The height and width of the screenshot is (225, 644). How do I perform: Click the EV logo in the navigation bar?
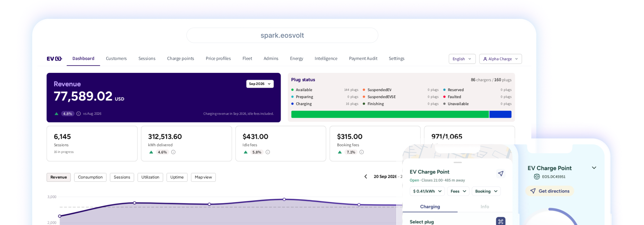click(54, 59)
